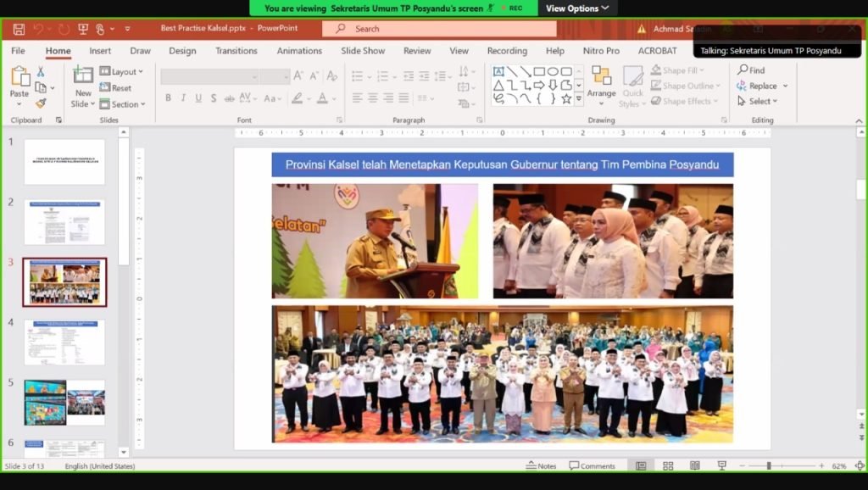Click the Find magnifier button

751,70
